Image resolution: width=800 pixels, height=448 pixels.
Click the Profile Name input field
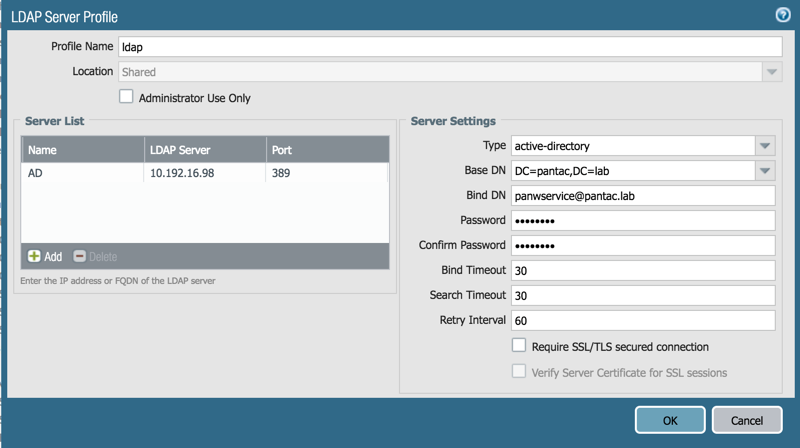click(x=449, y=47)
